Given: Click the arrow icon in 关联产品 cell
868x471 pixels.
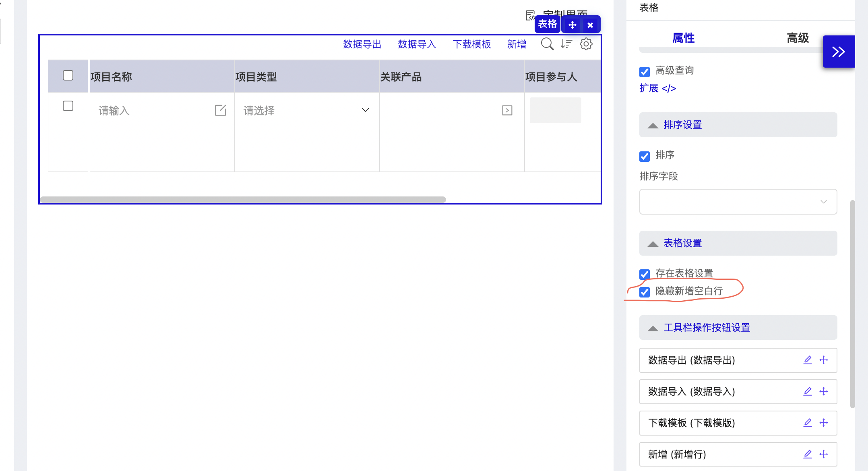Looking at the screenshot, I should coord(507,110).
